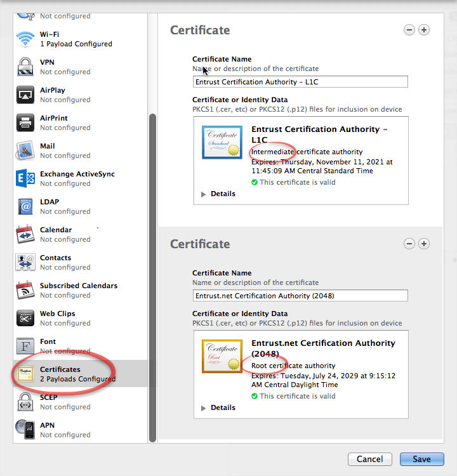Select the Subscribed Calendars icon
Viewport: 457px width, 476px height.
point(25,290)
